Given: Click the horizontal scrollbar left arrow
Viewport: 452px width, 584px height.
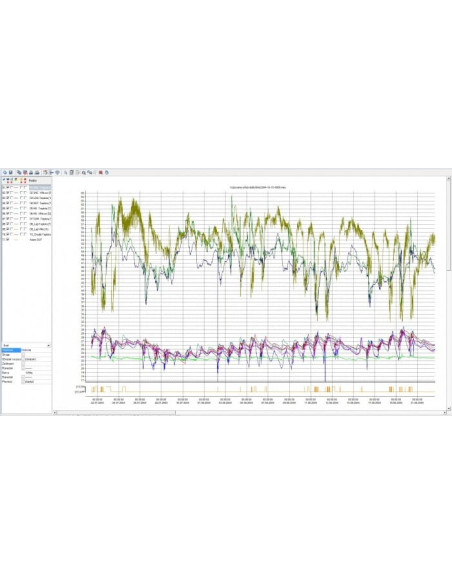Looking at the screenshot, I should click(x=55, y=413).
